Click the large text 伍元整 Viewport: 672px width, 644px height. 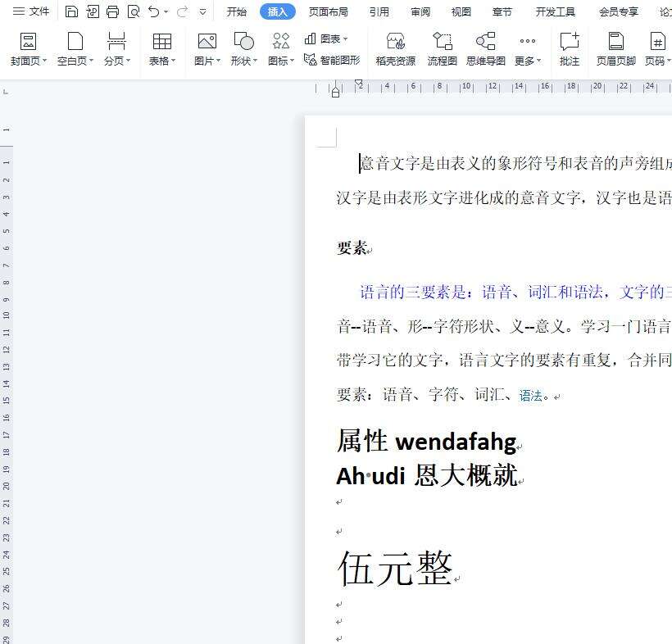coord(395,569)
